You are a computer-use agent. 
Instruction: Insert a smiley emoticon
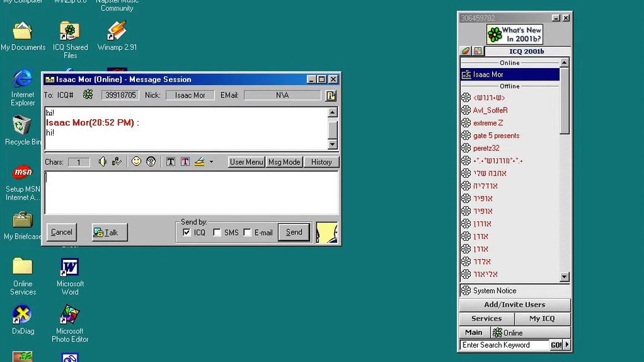[x=136, y=162]
